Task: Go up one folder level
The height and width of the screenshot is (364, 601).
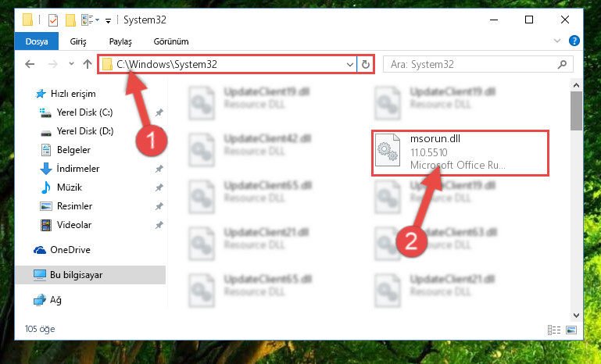Action: [88, 64]
